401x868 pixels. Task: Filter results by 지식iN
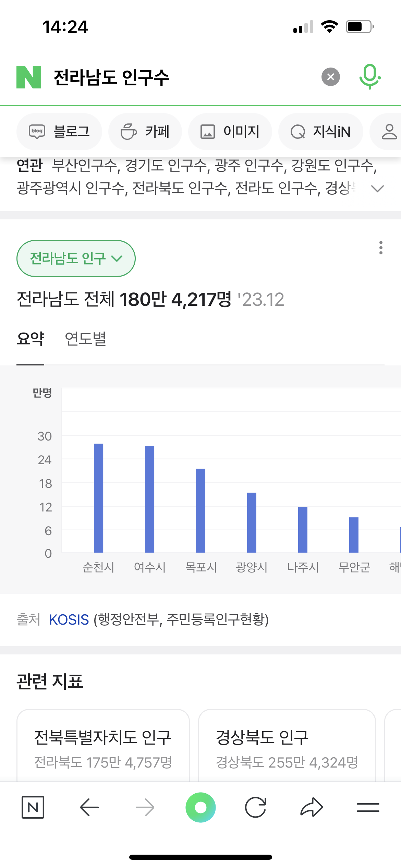(x=320, y=132)
